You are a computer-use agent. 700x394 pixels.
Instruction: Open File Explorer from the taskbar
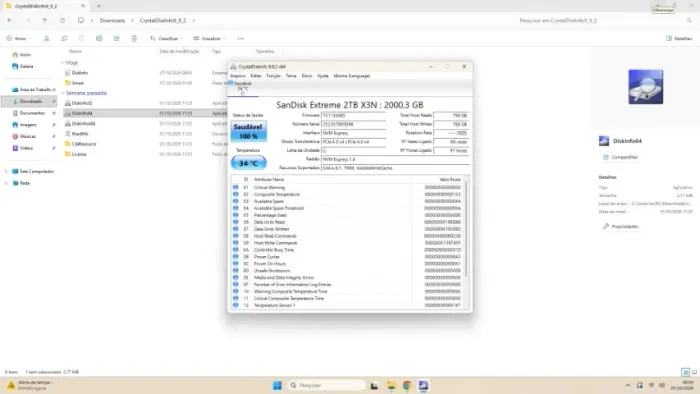tap(391, 386)
